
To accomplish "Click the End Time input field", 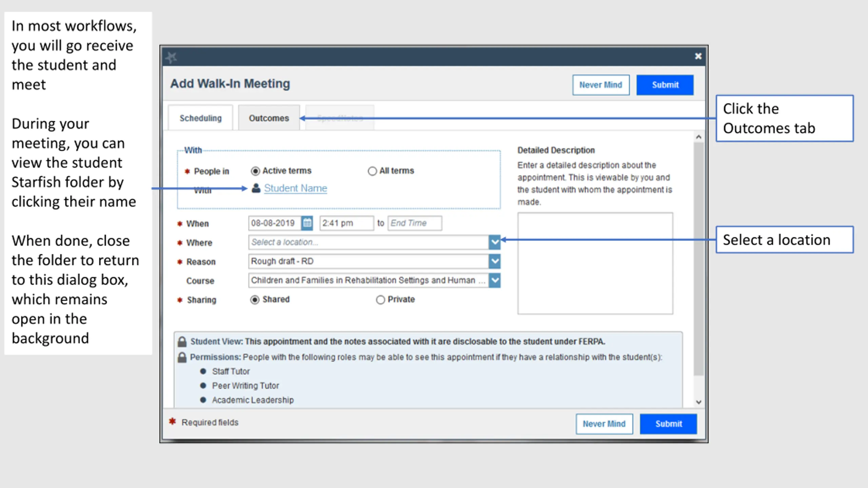I will coord(415,223).
